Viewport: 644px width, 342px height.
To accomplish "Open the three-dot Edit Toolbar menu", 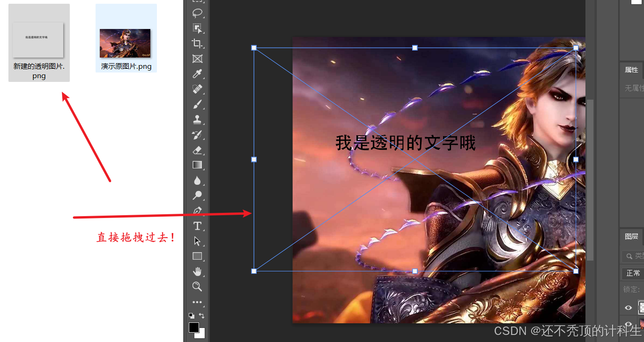I will [197, 302].
